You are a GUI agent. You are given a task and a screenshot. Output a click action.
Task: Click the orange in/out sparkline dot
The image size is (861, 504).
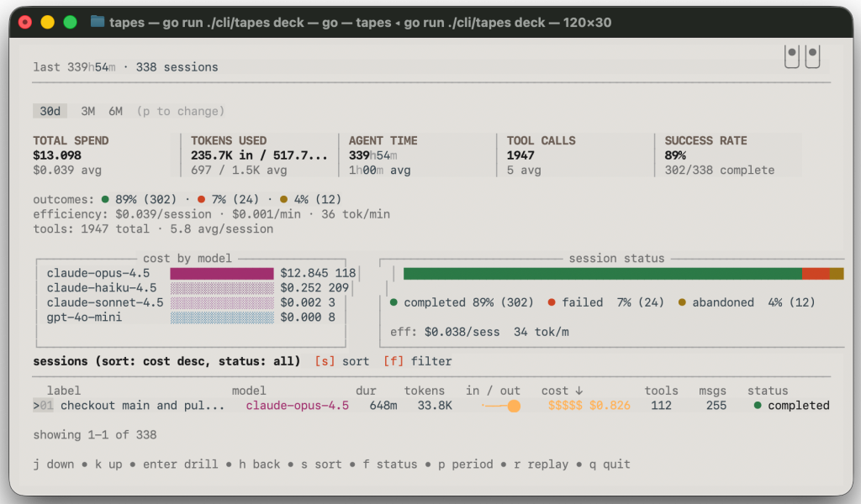(514, 407)
